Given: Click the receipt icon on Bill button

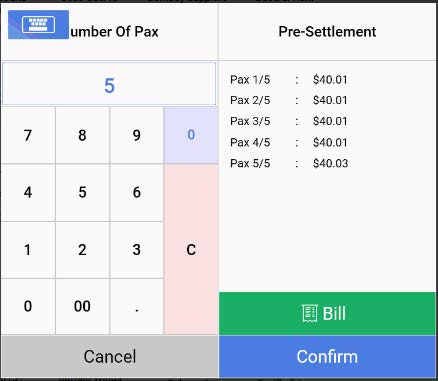Looking at the screenshot, I should (309, 313).
